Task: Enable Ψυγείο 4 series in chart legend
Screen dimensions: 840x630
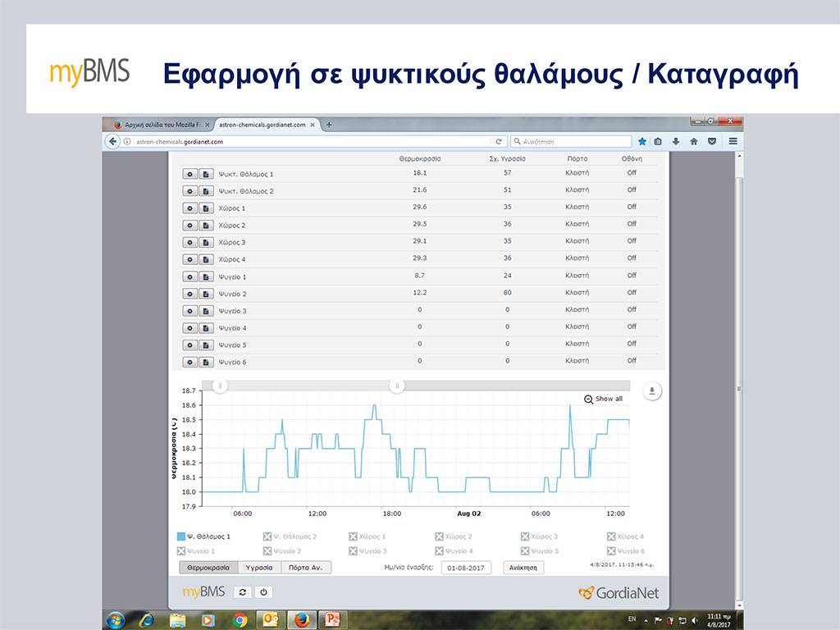Action: (455, 551)
